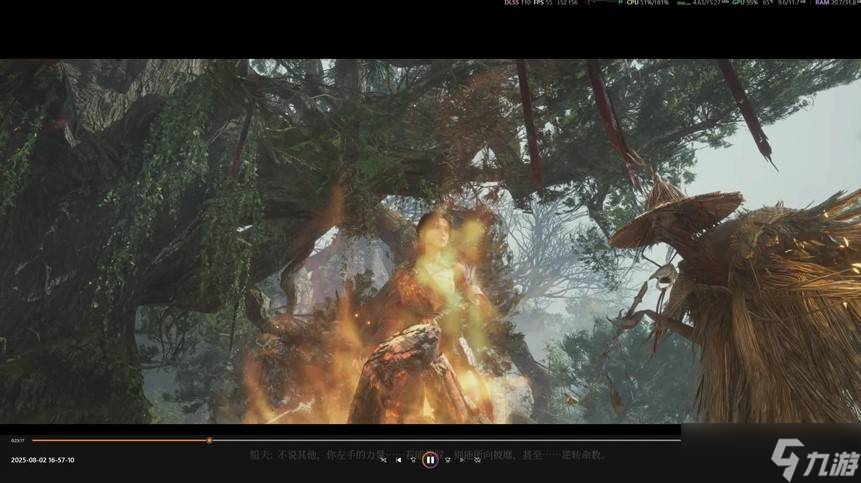The height and width of the screenshot is (483, 861).
Task: Click the rightmost icon in the playback row
Action: pos(477,460)
